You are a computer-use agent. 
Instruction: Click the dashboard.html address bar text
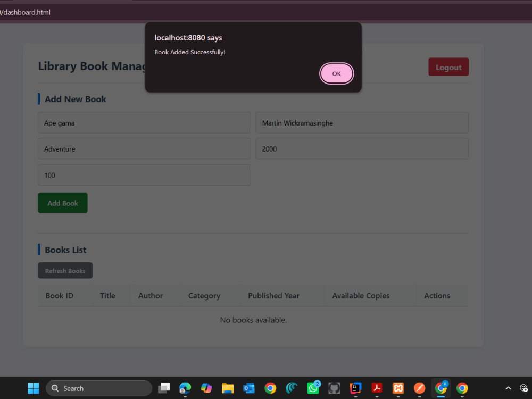25,12
